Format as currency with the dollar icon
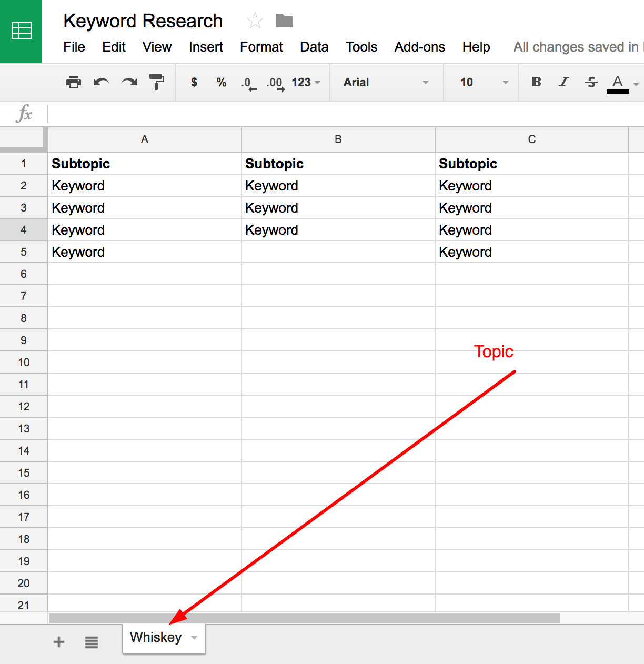Image resolution: width=644 pixels, height=664 pixels. [194, 82]
